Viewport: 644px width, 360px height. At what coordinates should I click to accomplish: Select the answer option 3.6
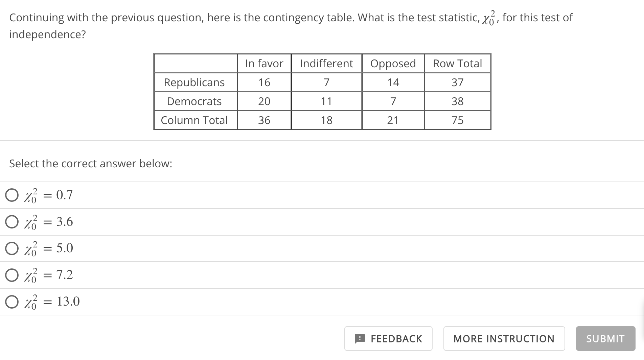point(12,222)
